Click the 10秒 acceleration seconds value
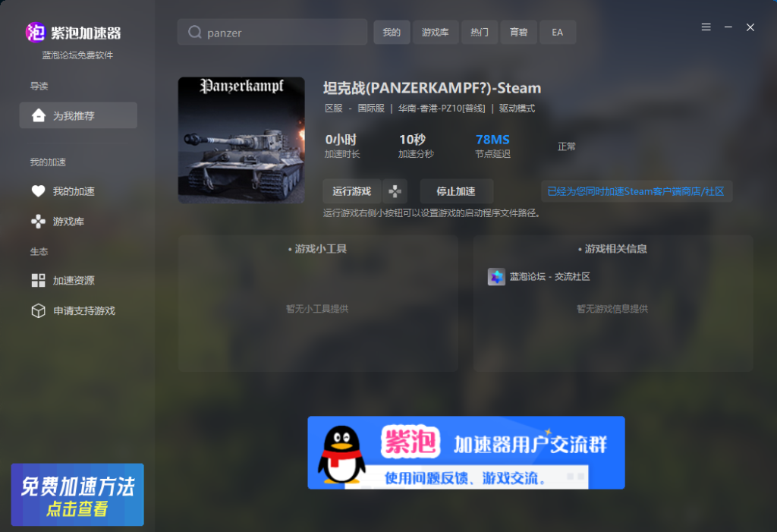 pyautogui.click(x=412, y=140)
